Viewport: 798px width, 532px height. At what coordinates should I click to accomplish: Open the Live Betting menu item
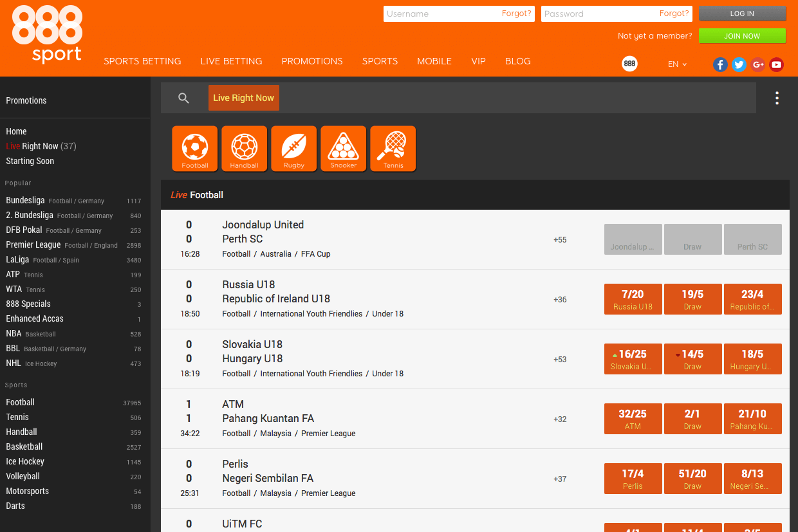231,61
